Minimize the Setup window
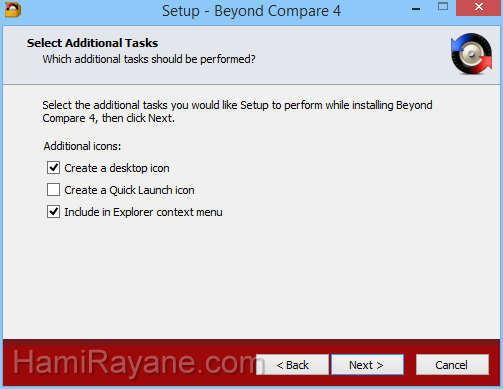 click(x=416, y=8)
